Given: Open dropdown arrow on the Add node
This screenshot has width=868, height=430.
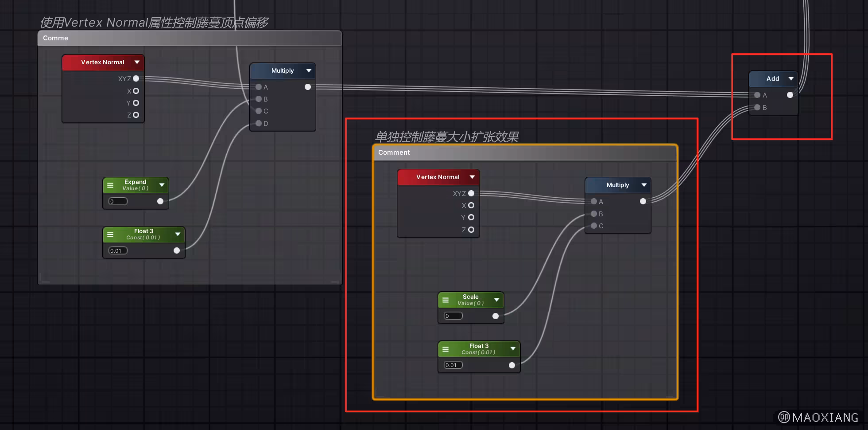Looking at the screenshot, I should tap(791, 78).
